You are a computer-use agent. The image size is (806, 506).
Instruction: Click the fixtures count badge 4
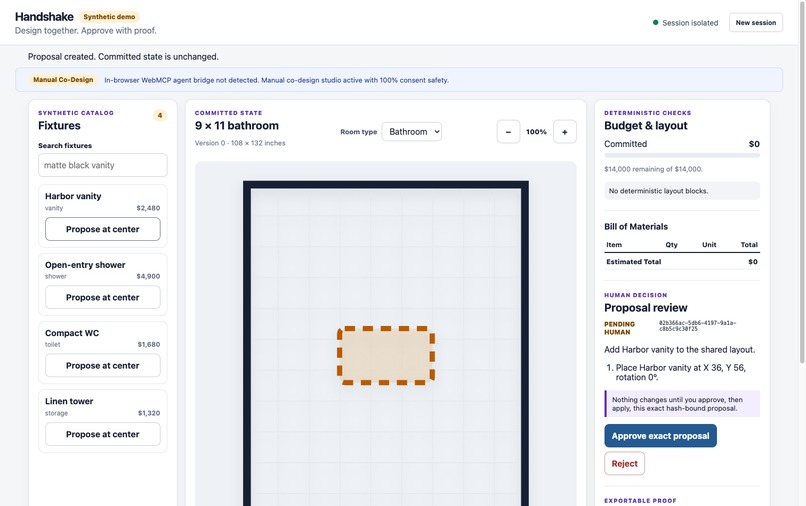[160, 115]
